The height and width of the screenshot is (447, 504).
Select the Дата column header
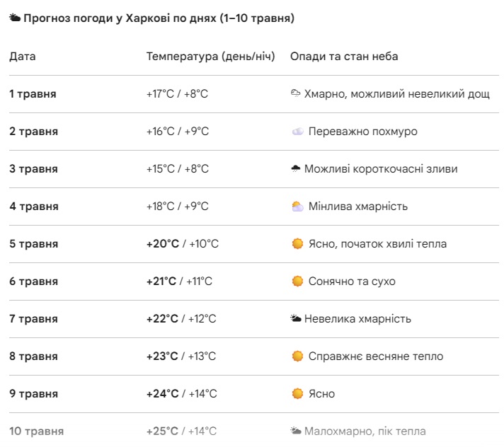[x=23, y=57]
